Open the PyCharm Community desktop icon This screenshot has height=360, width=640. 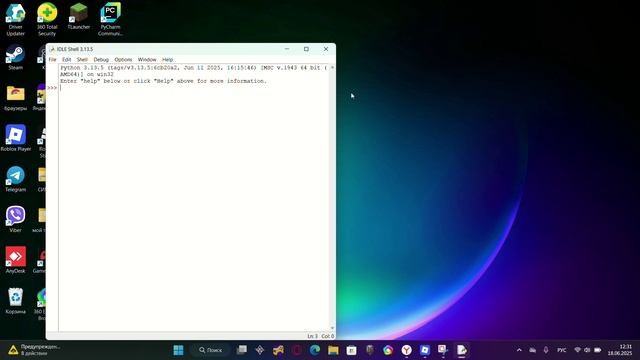(110, 19)
